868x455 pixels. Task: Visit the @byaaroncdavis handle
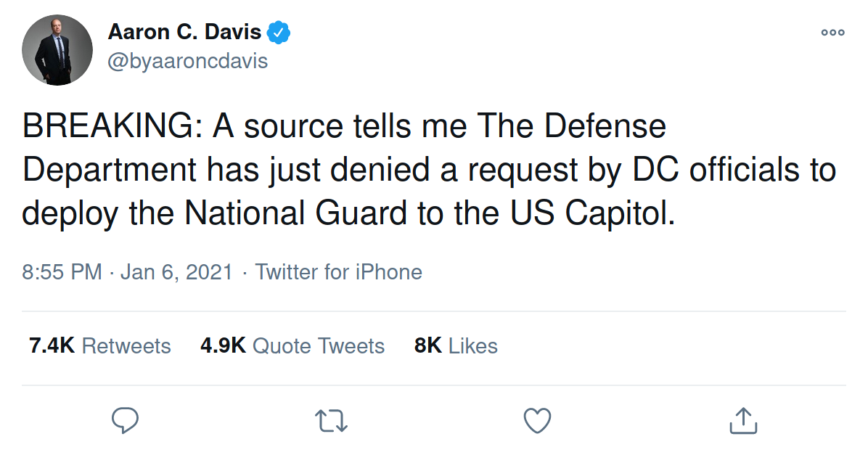187,62
